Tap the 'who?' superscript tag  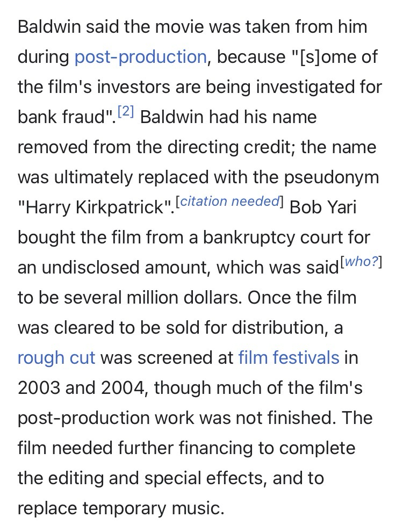[361, 262]
